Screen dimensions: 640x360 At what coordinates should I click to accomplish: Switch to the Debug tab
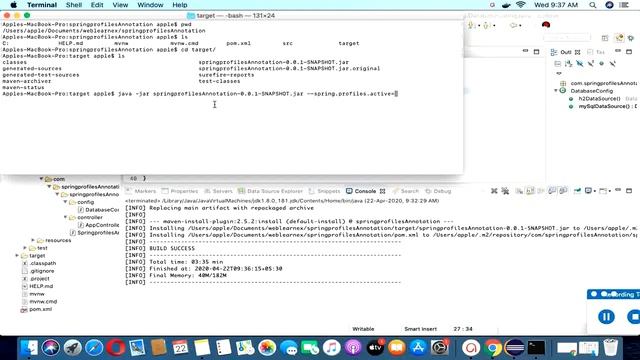click(x=439, y=191)
